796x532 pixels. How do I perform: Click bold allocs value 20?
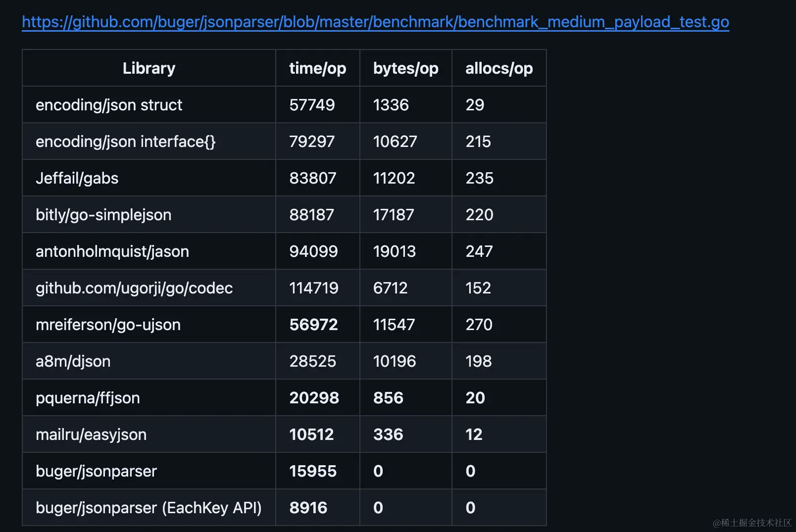(475, 398)
